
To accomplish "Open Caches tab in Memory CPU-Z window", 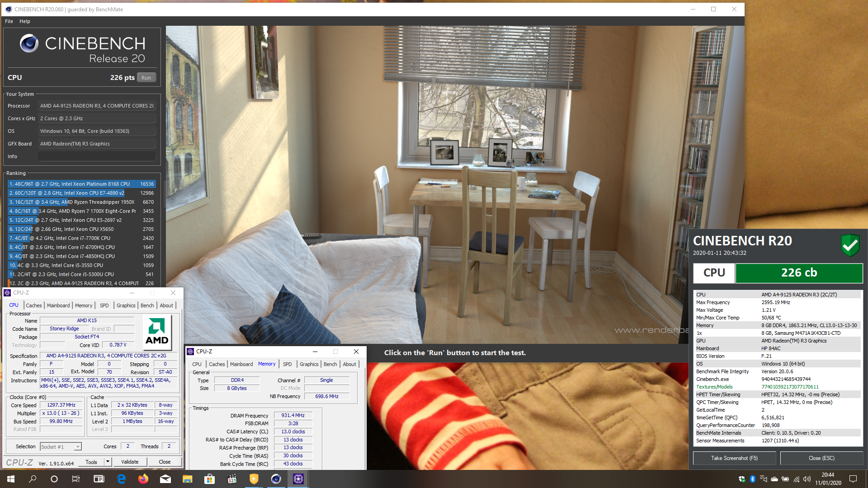I will [217, 364].
